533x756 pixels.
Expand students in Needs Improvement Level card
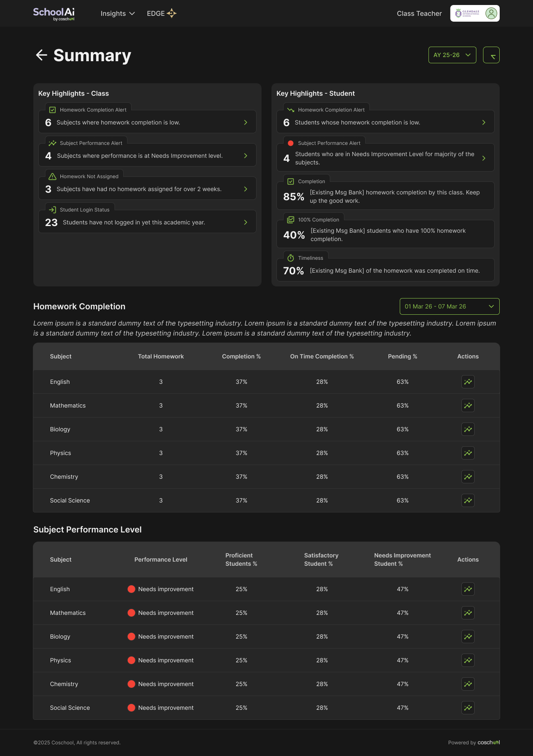[386, 157]
